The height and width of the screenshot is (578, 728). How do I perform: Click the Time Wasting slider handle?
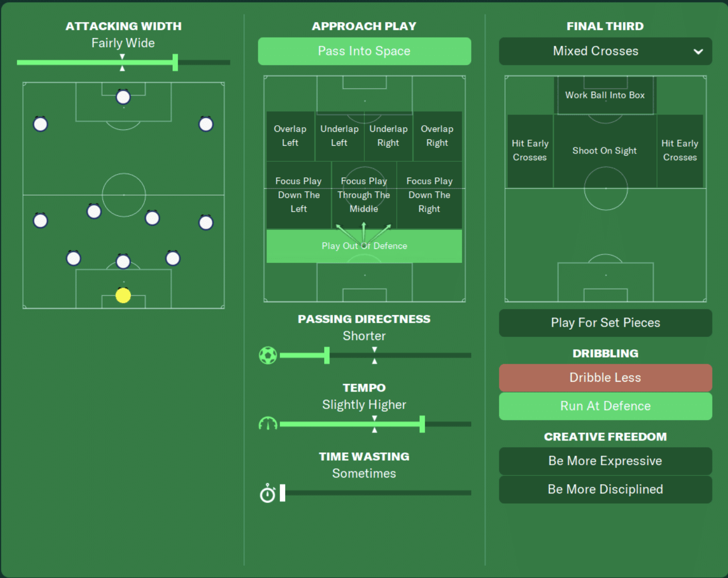[283, 493]
